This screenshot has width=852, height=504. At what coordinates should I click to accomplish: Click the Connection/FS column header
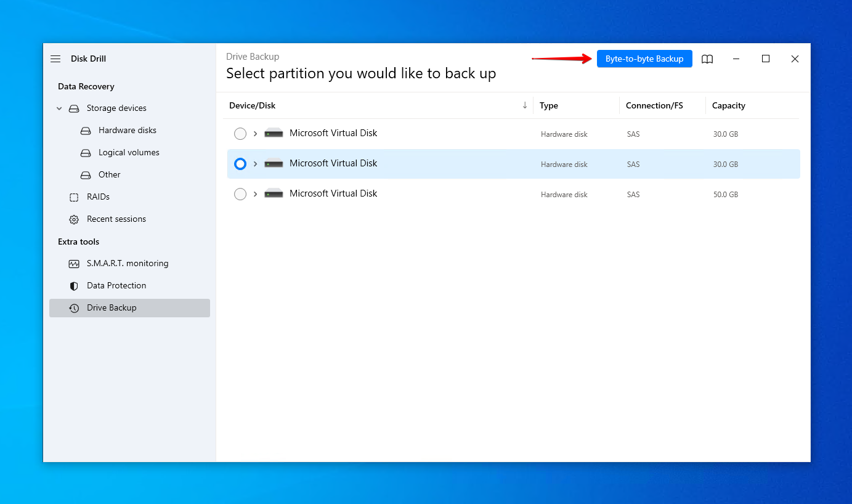[x=654, y=106]
